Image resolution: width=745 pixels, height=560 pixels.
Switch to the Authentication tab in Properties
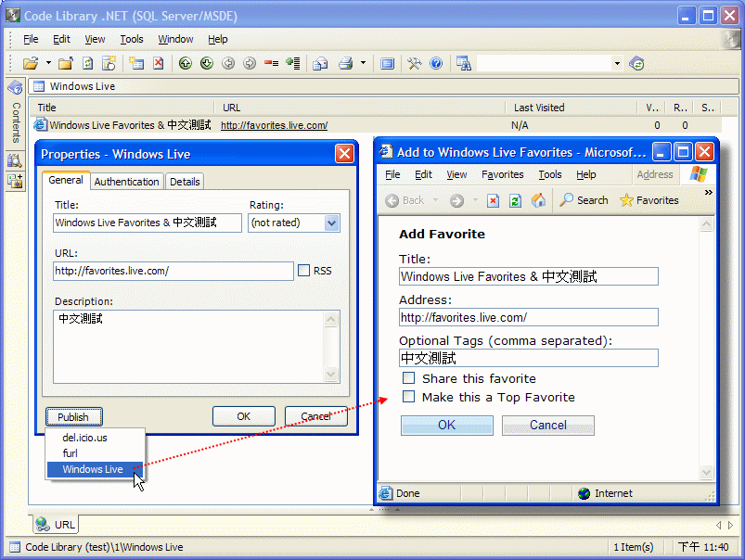126,182
